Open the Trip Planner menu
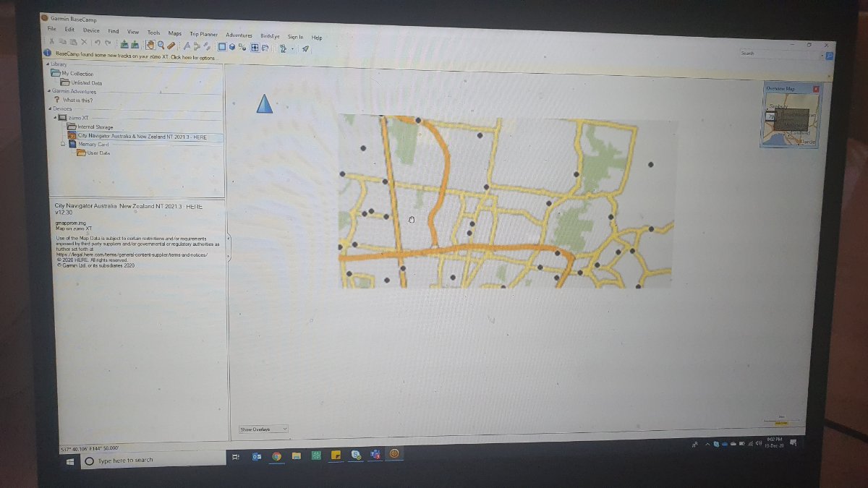Screen dimensions: 868x488 pyautogui.click(x=204, y=34)
